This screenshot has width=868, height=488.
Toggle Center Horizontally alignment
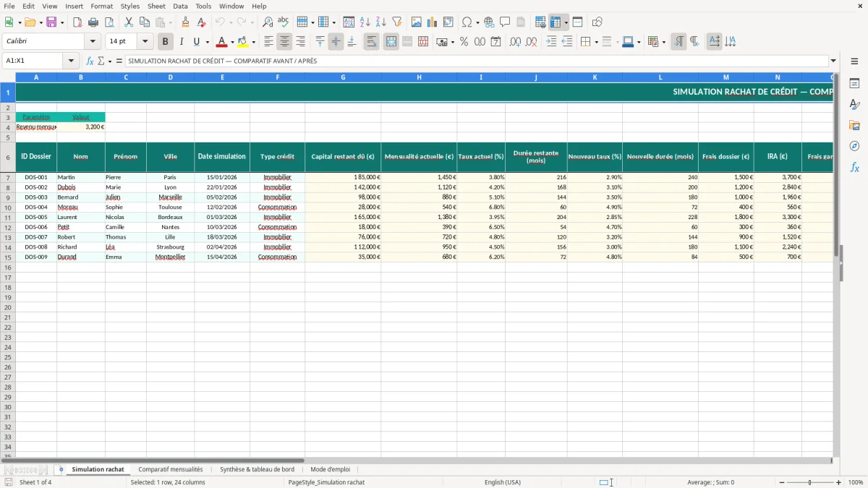coord(284,42)
